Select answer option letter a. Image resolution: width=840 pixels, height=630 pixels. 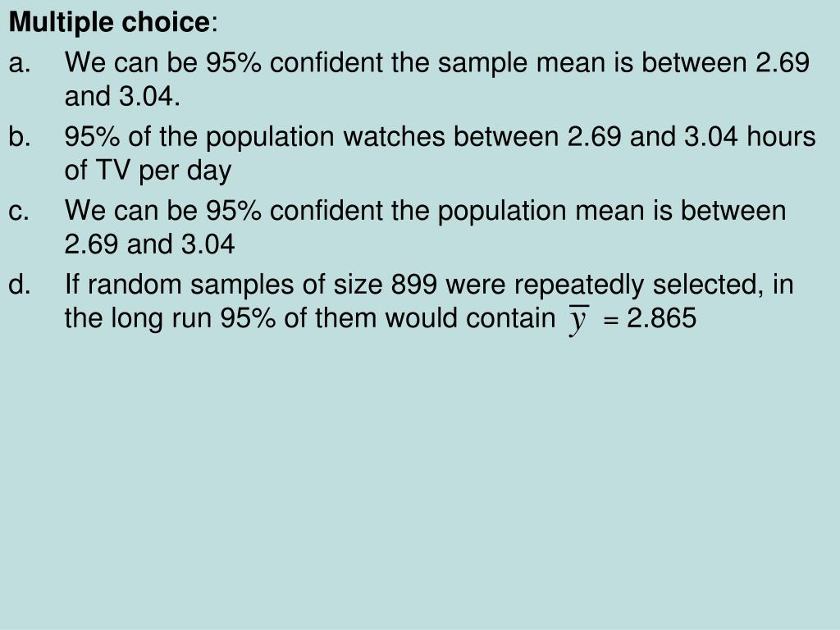click(x=20, y=63)
